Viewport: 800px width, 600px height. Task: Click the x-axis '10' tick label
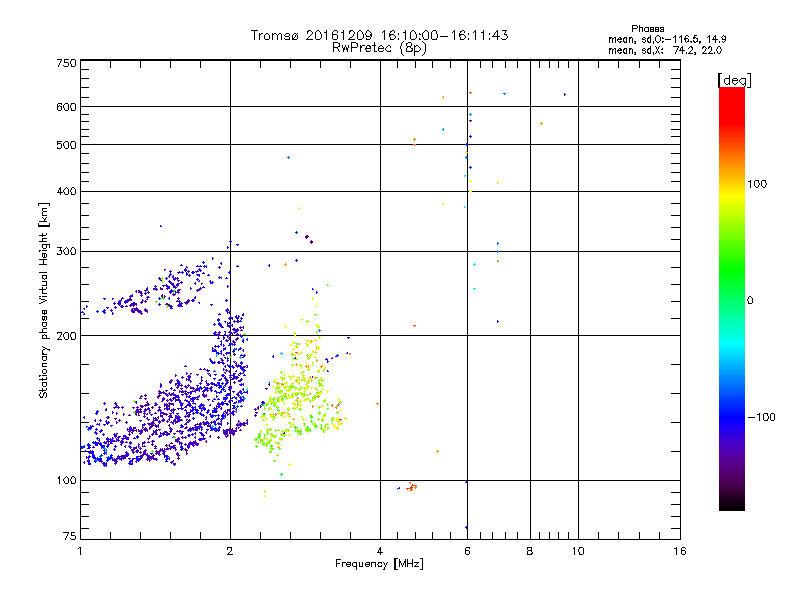(x=578, y=551)
